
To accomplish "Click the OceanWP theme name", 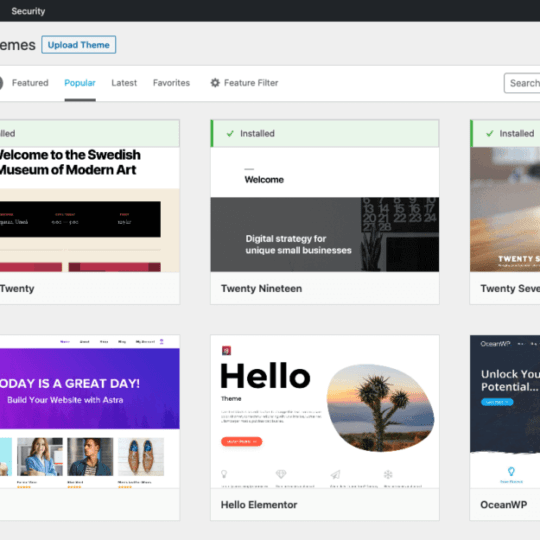I will tap(503, 505).
